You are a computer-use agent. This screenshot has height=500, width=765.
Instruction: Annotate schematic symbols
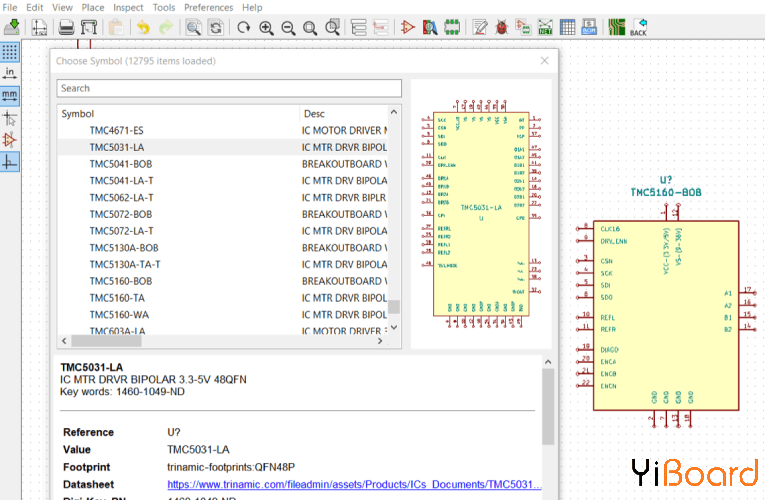480,27
